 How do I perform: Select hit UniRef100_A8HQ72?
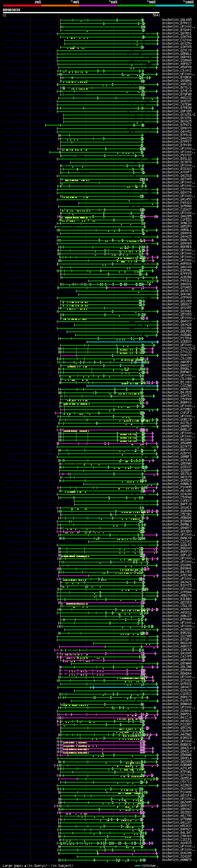click(177, 389)
